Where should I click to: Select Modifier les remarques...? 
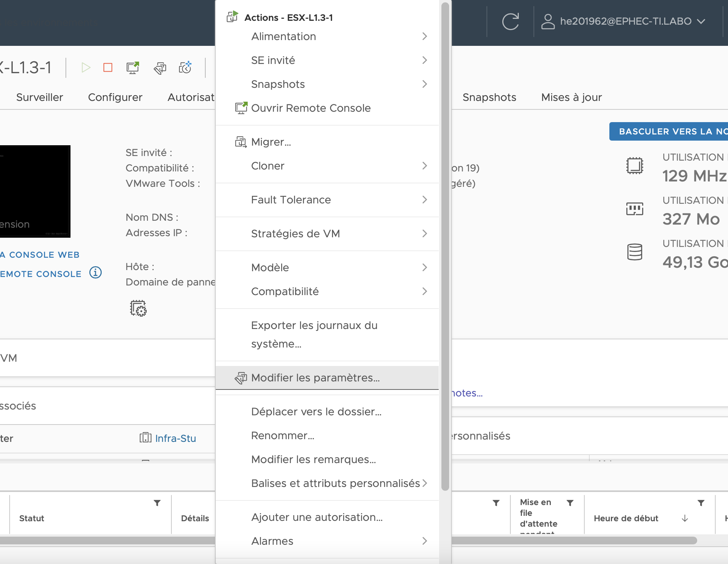point(327,459)
